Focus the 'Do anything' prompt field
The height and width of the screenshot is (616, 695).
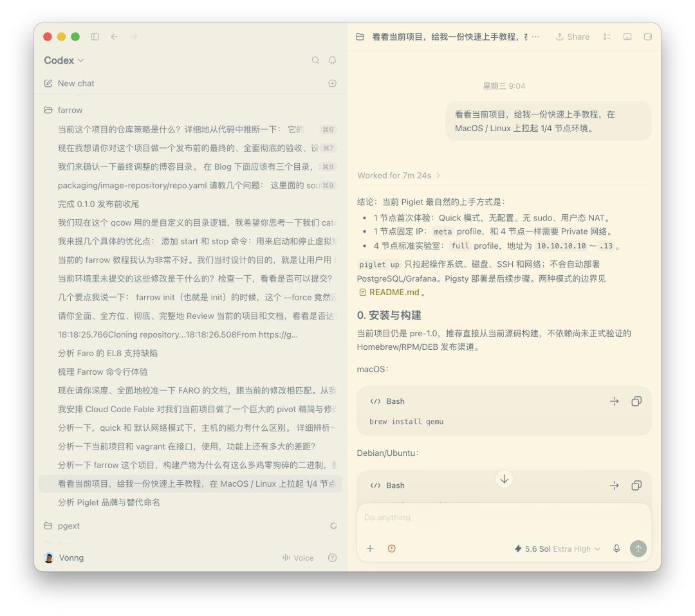point(505,518)
